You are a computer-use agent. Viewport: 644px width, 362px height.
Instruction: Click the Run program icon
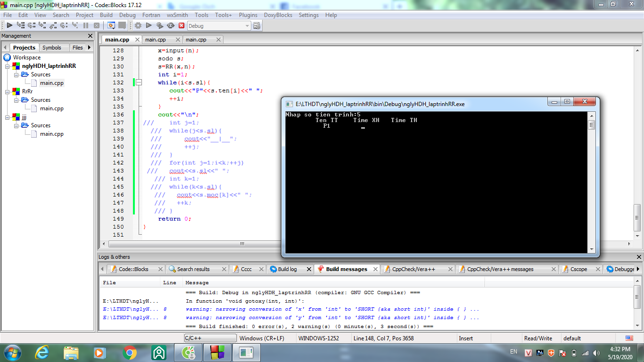point(149,25)
